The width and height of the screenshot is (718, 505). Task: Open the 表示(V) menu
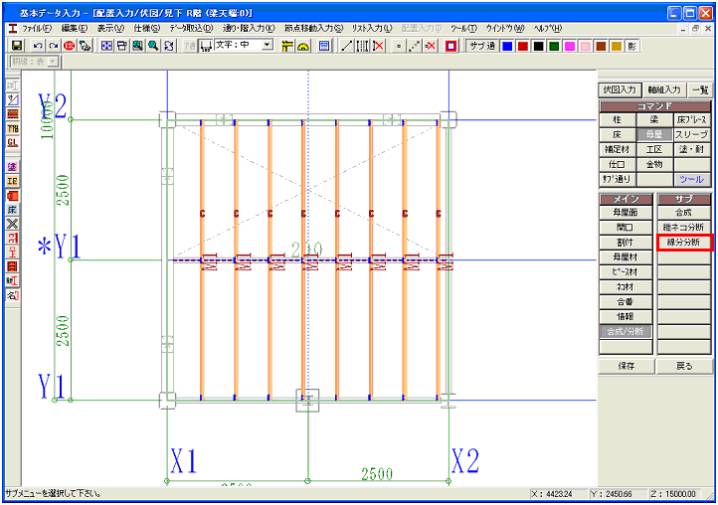click(110, 28)
